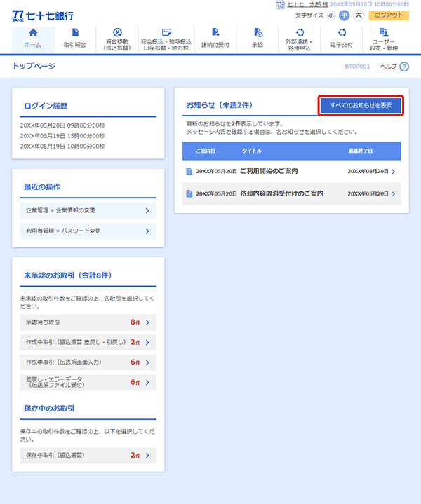Select the 電子交付 menu label

point(342,45)
